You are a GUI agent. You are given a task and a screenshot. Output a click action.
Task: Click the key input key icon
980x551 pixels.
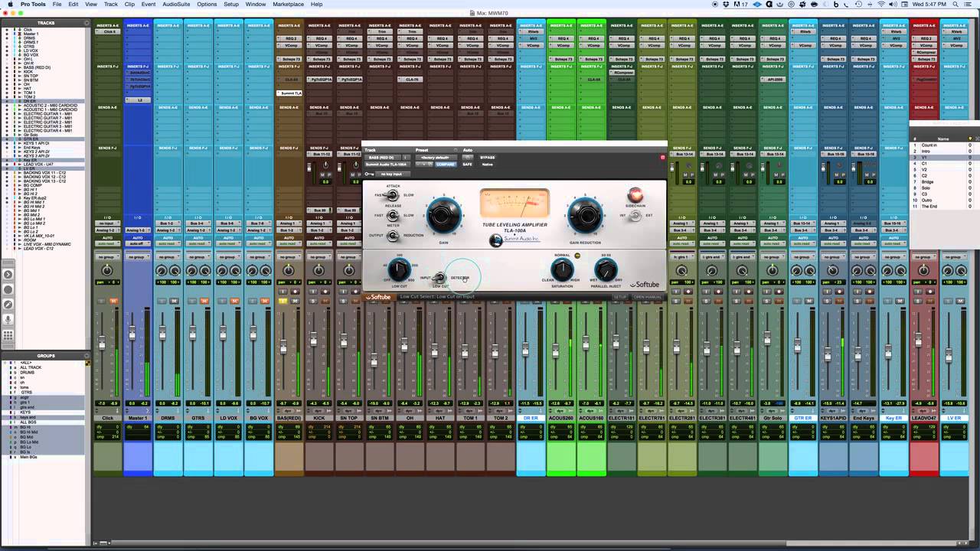[369, 174]
